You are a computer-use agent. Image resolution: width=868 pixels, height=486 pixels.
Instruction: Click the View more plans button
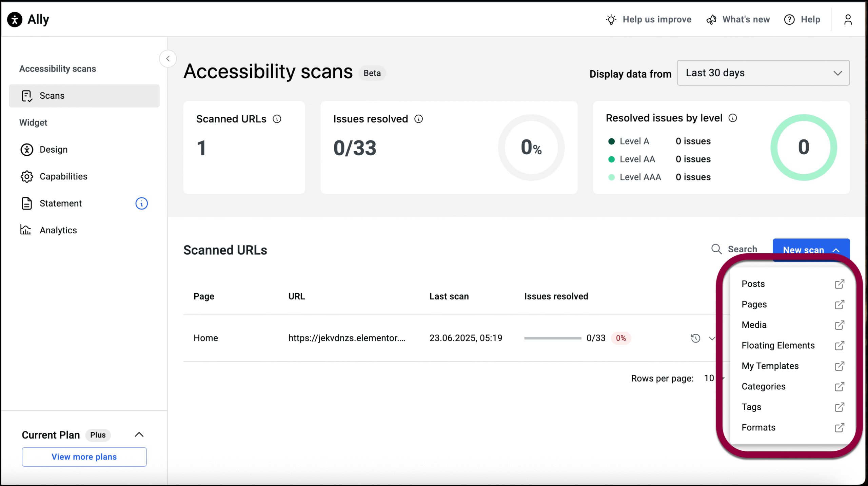[84, 457]
